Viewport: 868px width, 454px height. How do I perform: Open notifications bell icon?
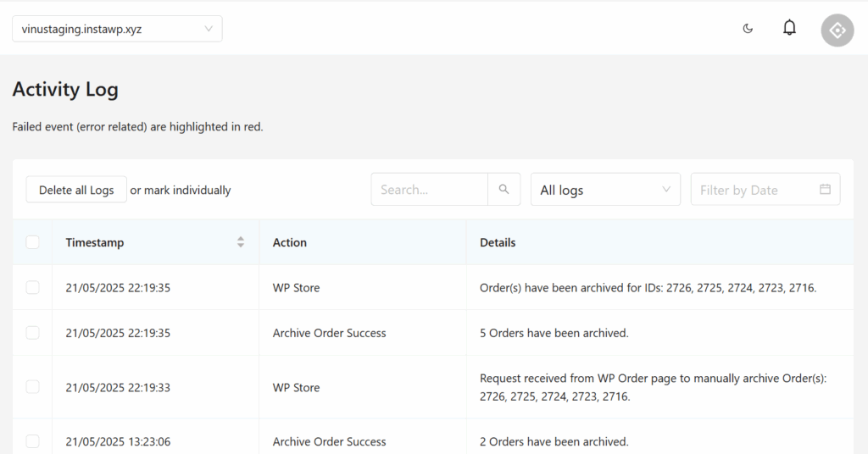tap(789, 29)
